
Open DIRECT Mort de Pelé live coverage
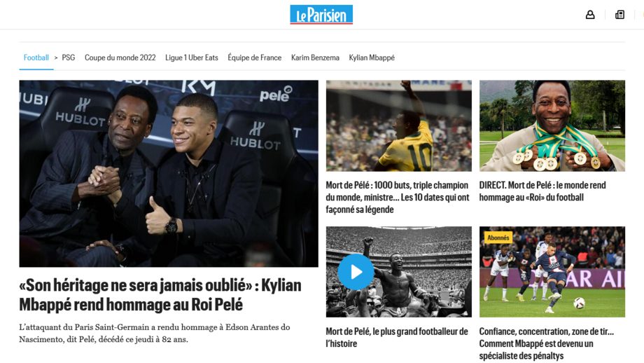(542, 191)
